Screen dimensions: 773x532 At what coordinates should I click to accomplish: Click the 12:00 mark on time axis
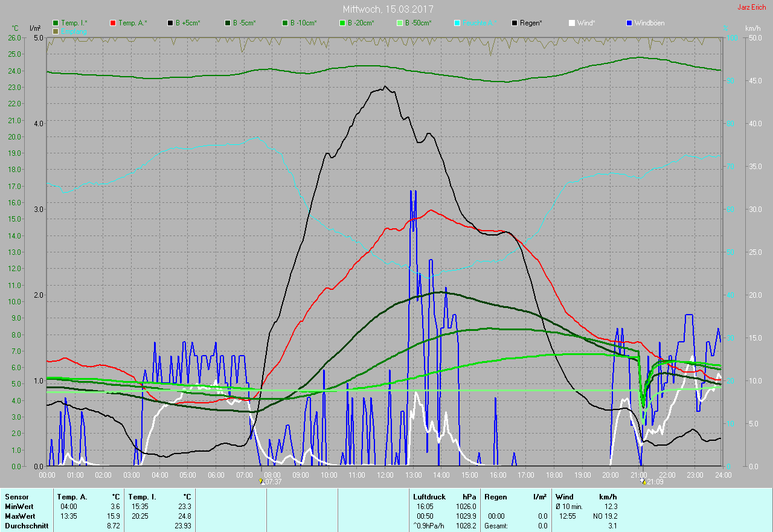[x=385, y=475]
